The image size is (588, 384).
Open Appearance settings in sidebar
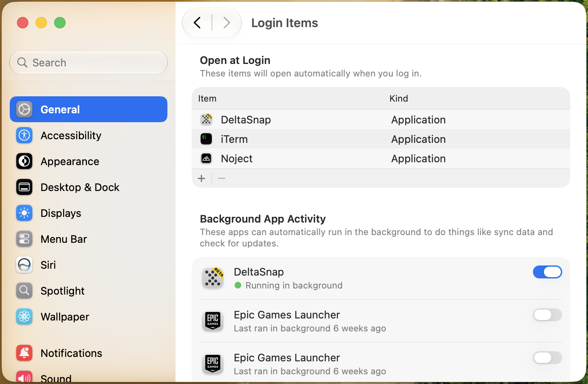pyautogui.click(x=89, y=161)
